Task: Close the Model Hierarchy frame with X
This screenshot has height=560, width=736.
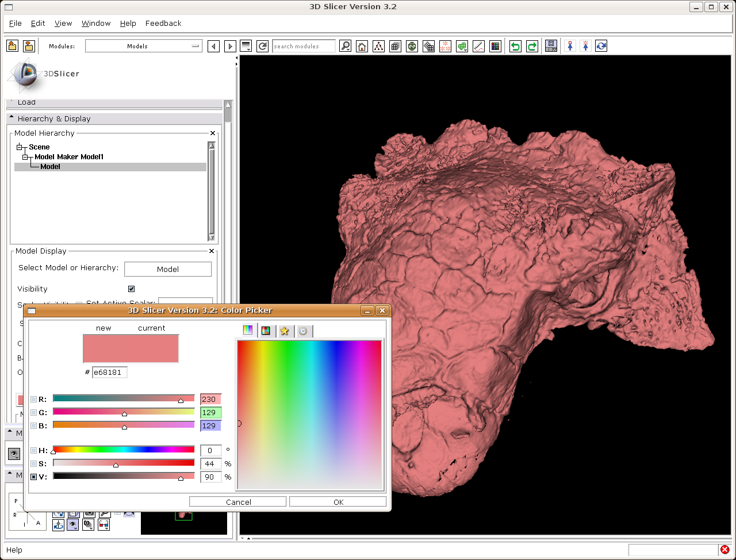Action: 213,133
